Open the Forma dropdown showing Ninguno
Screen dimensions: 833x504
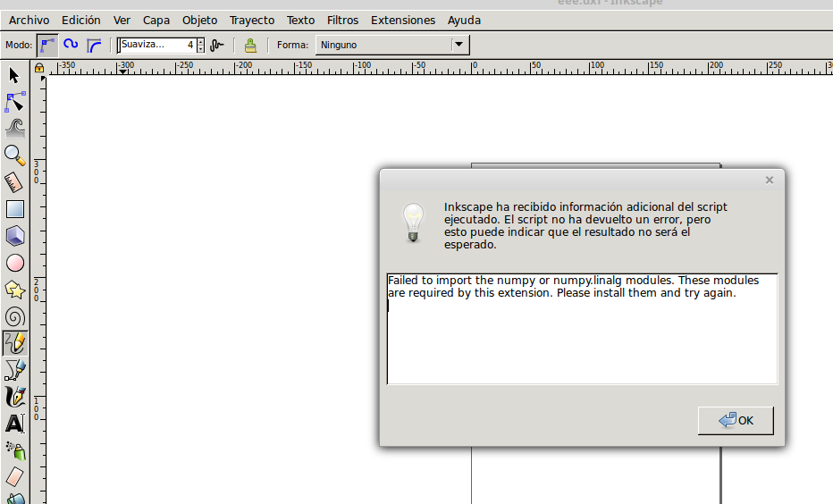pos(392,45)
